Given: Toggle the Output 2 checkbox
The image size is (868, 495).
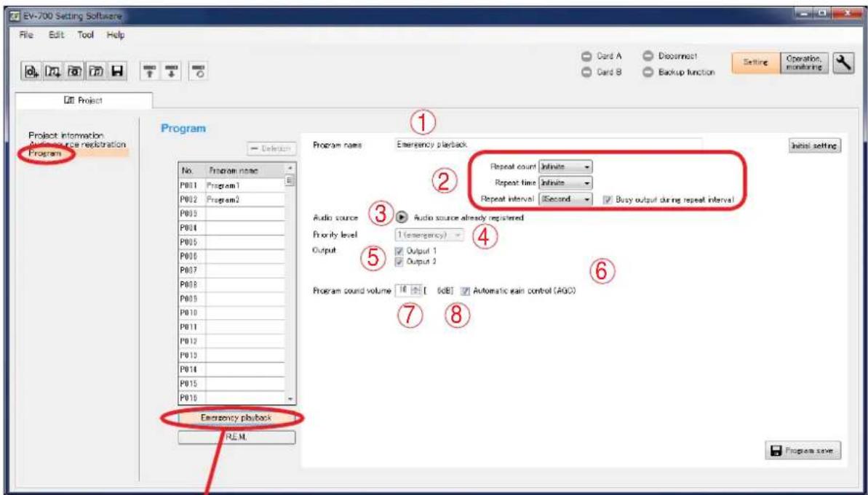Looking at the screenshot, I should pos(400,261).
